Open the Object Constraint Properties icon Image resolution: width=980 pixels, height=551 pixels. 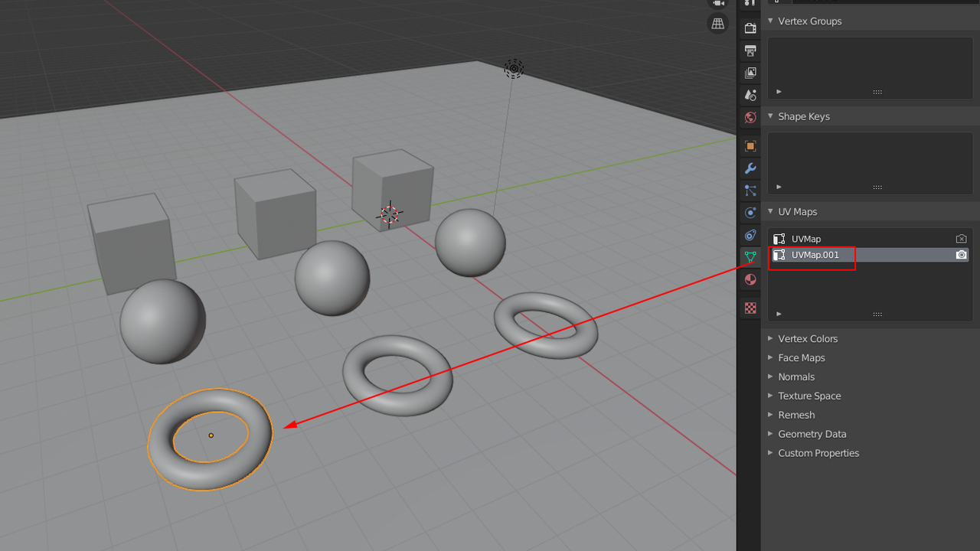click(750, 235)
